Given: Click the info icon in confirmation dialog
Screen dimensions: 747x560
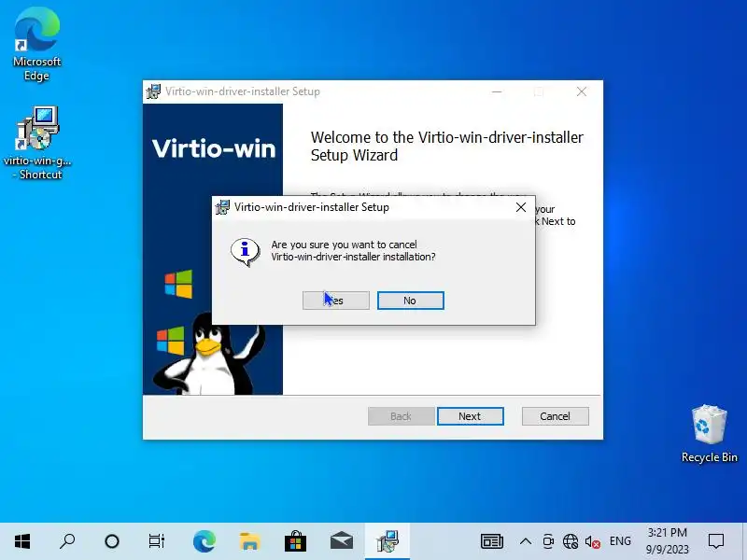Looking at the screenshot, I should (245, 251).
